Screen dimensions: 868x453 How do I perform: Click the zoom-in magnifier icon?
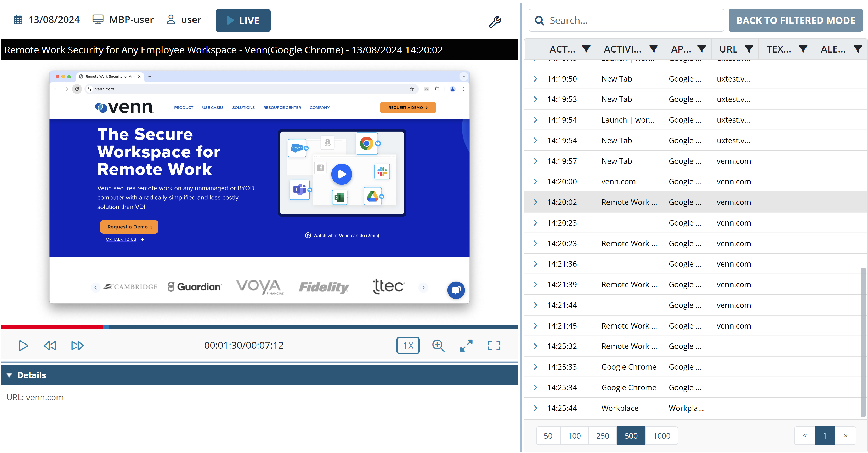[438, 346]
